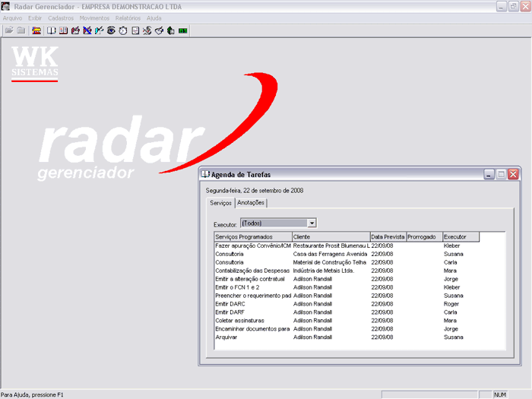532x399 pixels.
Task: Click the form sheet toolbar icon
Action: pos(135,30)
